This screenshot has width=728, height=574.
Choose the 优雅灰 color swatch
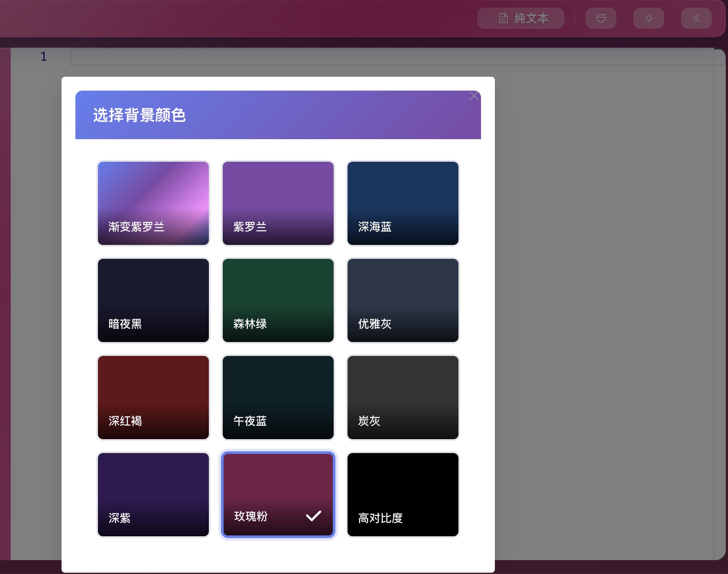[403, 300]
